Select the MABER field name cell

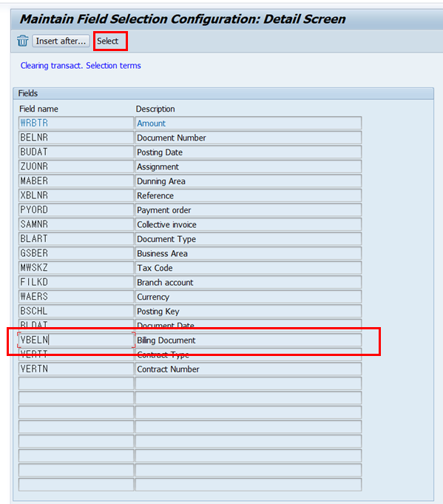point(76,181)
